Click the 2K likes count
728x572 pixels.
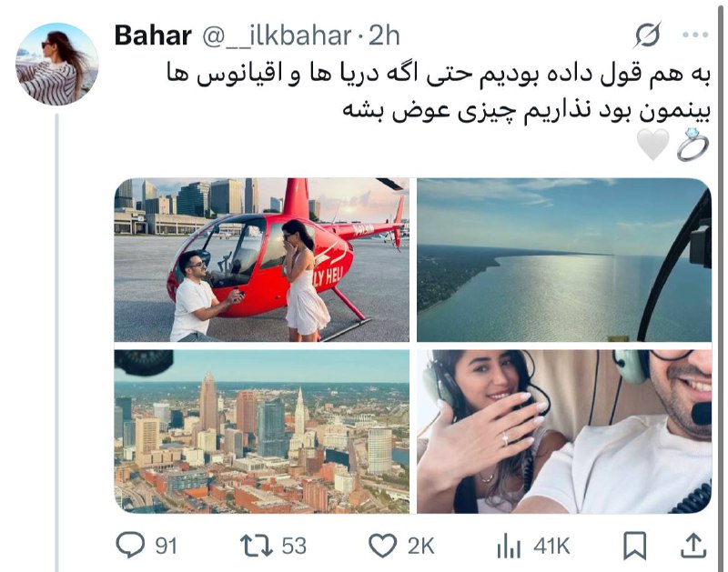[x=420, y=546]
